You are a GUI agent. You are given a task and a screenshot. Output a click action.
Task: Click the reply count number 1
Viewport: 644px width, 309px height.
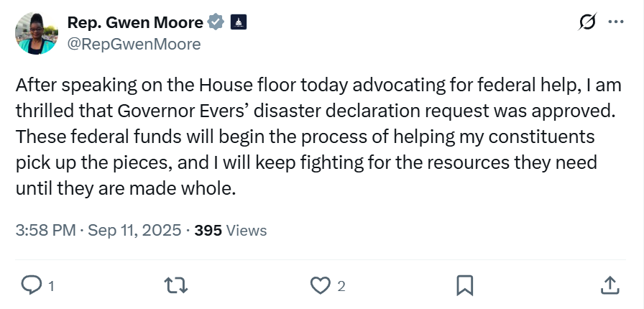pos(51,286)
